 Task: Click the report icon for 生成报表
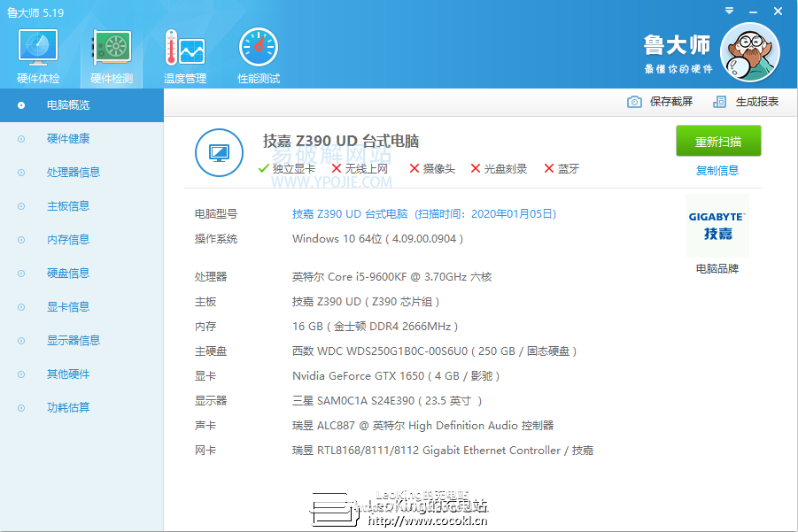tap(720, 102)
